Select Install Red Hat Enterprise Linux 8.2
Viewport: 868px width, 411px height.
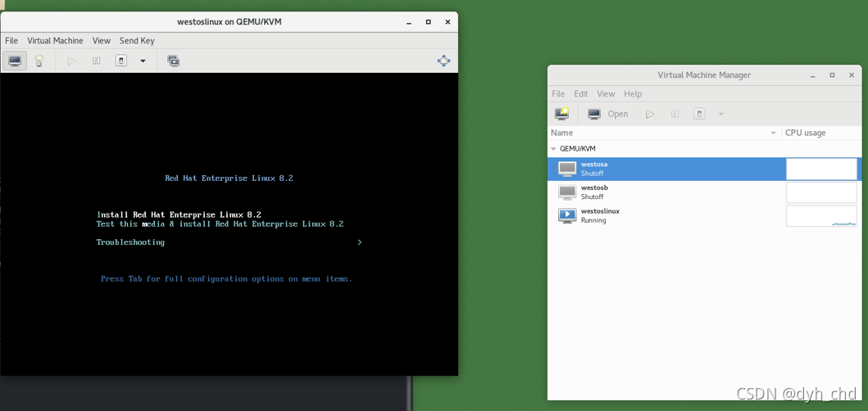[x=180, y=215]
